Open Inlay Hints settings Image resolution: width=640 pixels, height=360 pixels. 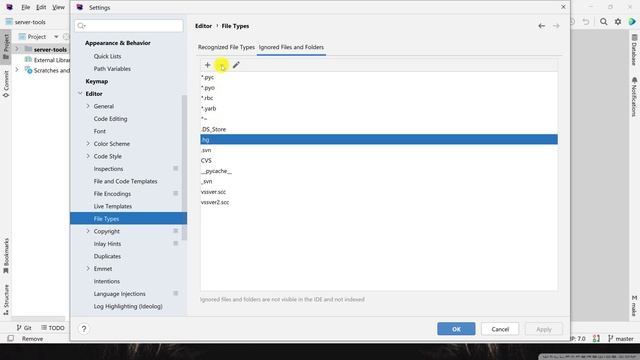click(107, 244)
